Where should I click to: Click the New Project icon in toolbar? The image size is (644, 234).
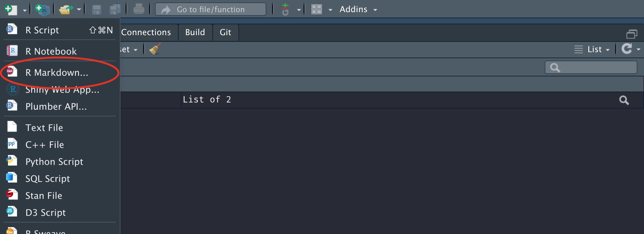42,9
